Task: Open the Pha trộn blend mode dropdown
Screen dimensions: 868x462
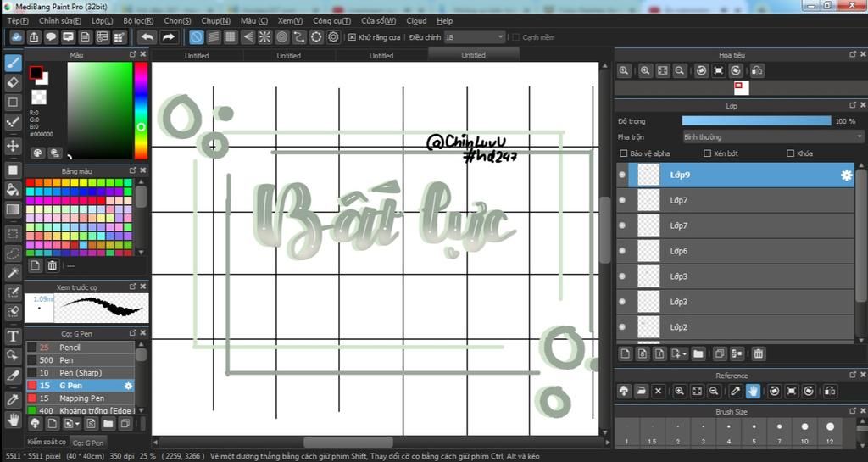Action: tap(773, 136)
